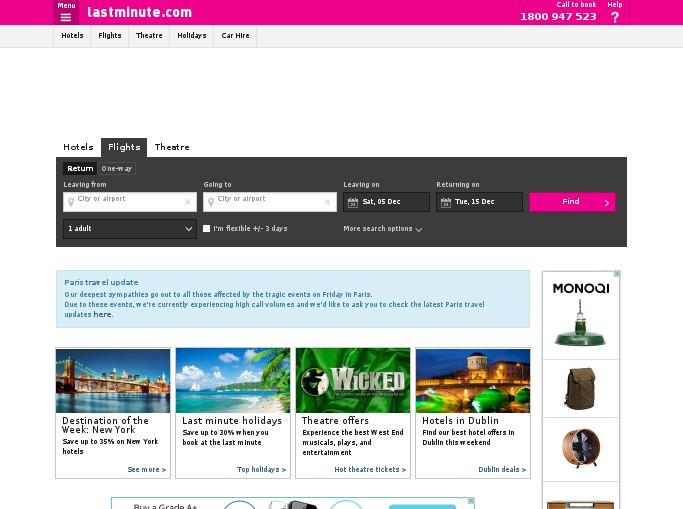Follow the Top holidays link
Image resolution: width=683 pixels, height=509 pixels.
coord(261,470)
